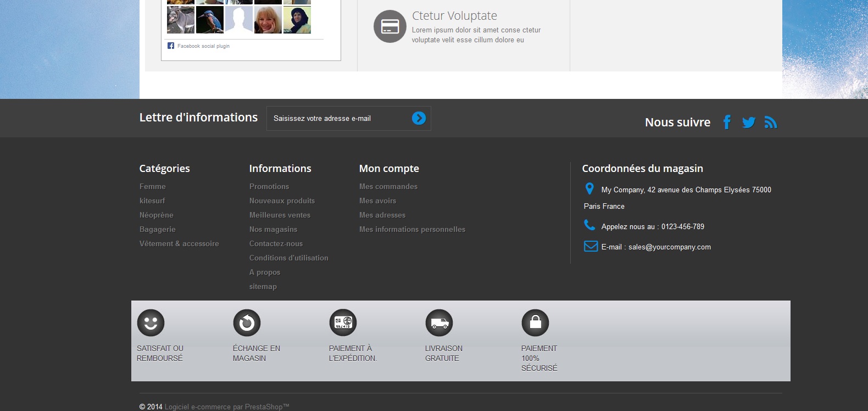
Task: Click the Lettre d'informations heading
Action: [198, 118]
